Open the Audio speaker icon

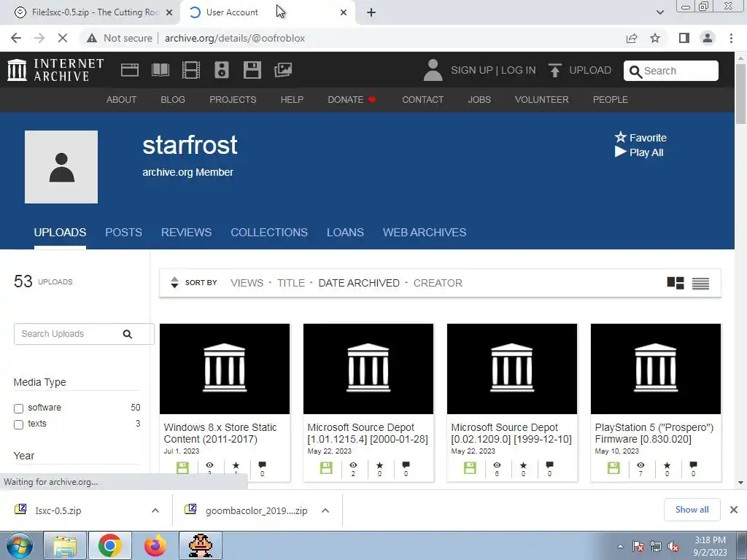coord(222,70)
